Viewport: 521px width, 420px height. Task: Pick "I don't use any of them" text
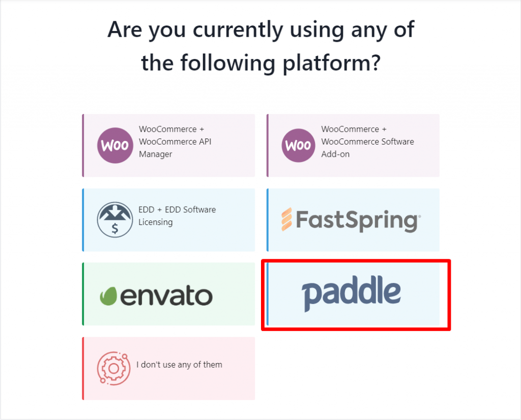tap(179, 365)
